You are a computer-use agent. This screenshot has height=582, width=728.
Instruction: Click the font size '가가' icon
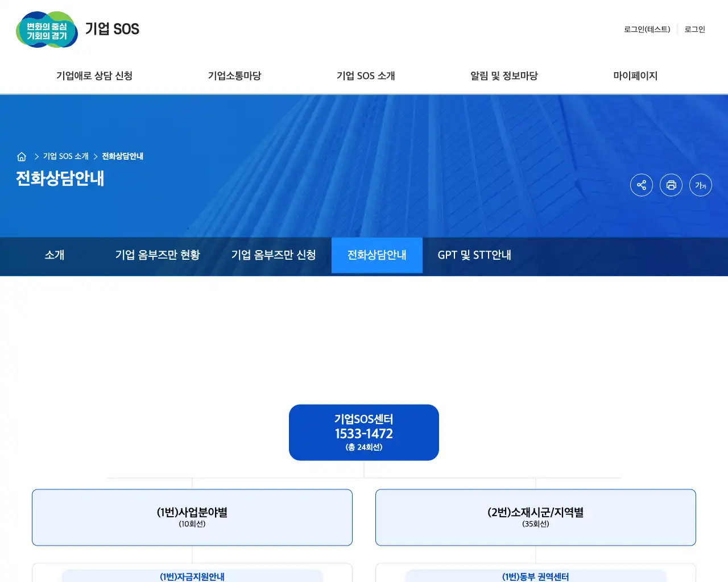[x=700, y=185]
